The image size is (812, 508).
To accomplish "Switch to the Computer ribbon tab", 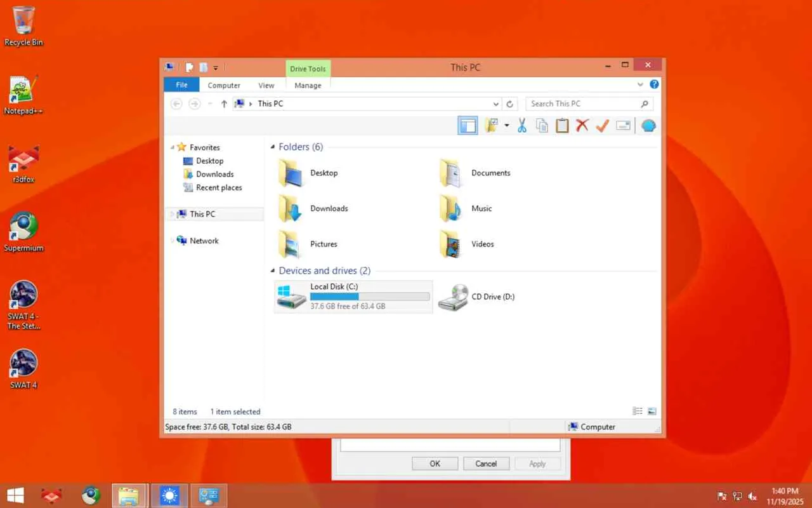I will 224,85.
